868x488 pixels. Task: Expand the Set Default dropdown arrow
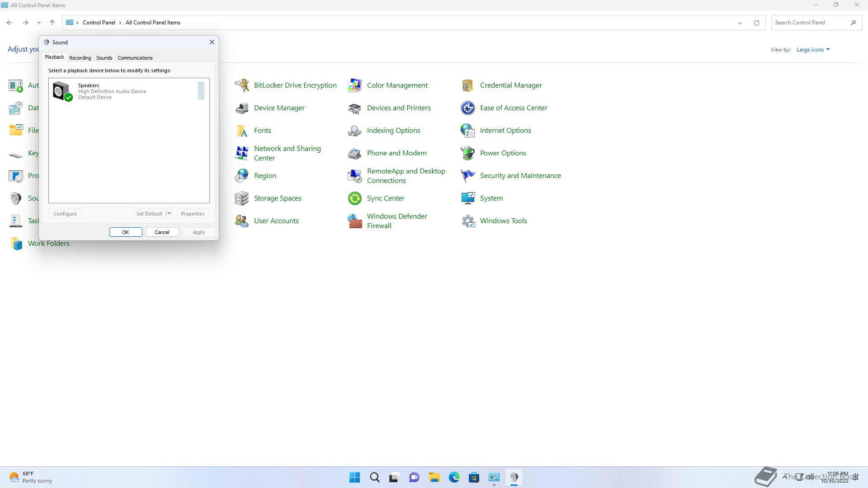pyautogui.click(x=169, y=214)
